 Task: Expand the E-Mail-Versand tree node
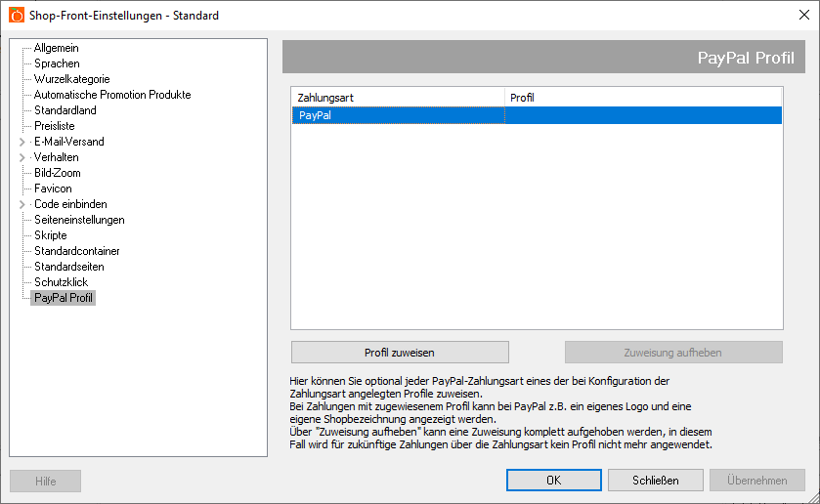(x=22, y=142)
